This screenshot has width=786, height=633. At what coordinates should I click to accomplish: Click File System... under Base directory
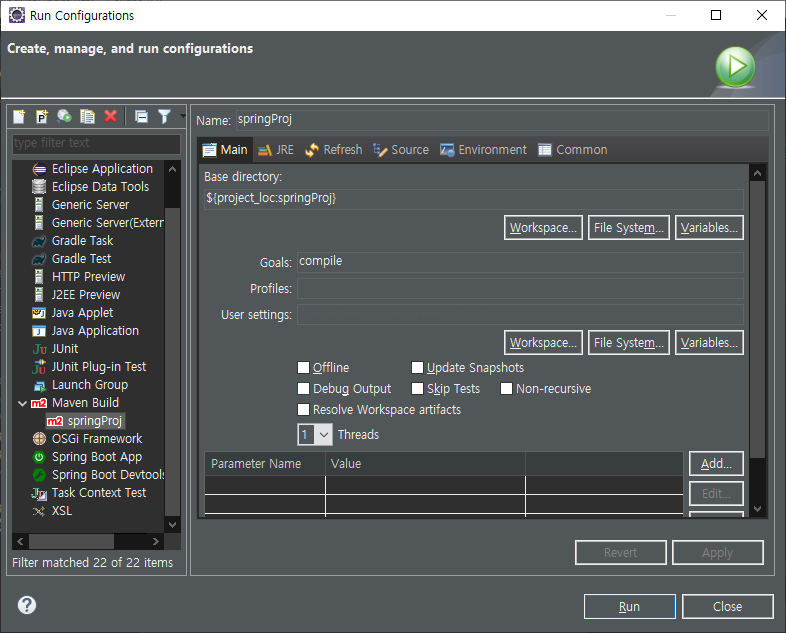(x=629, y=228)
